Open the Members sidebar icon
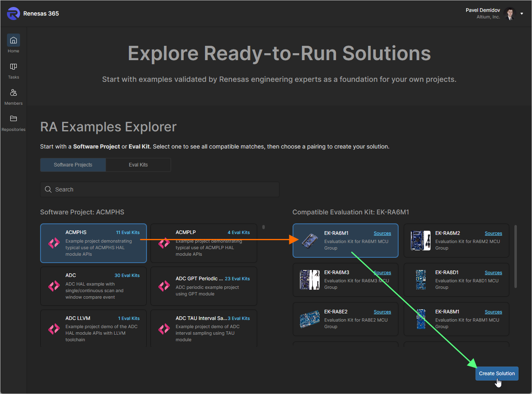 14,93
